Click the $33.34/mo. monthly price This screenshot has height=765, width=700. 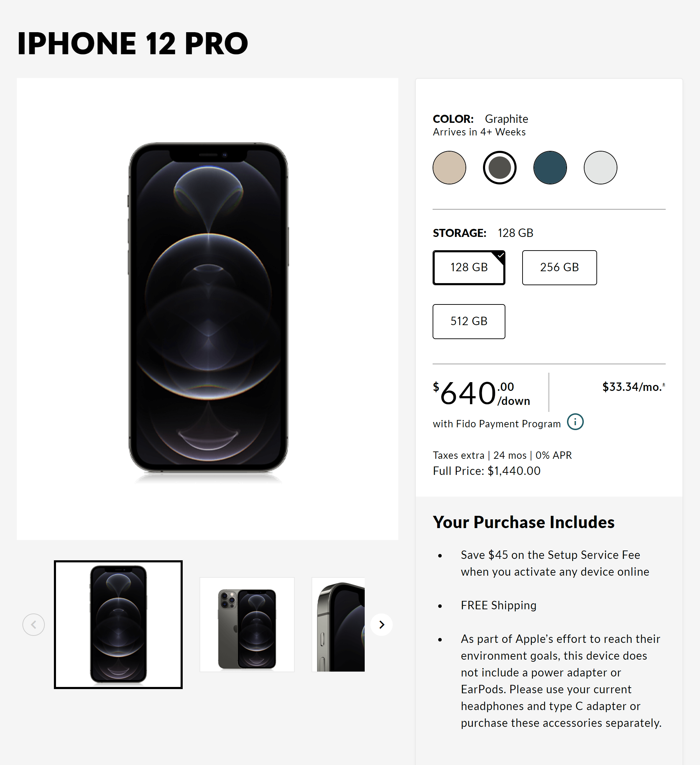633,387
